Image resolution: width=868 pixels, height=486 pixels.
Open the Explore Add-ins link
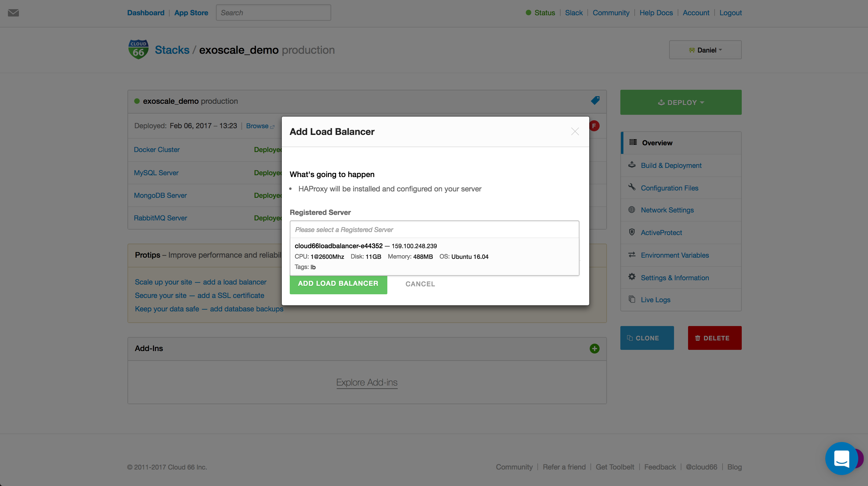pyautogui.click(x=367, y=382)
